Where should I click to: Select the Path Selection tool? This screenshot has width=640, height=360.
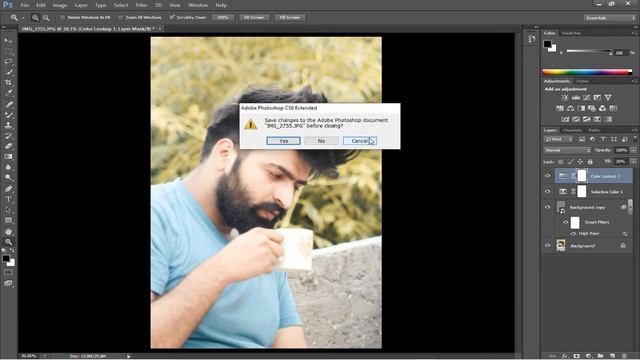coord(8,210)
